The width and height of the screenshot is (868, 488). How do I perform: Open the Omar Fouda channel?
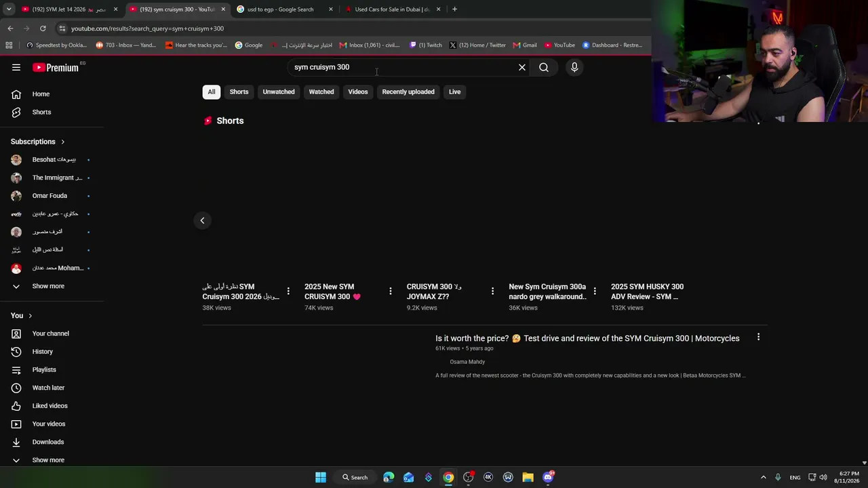52,196
